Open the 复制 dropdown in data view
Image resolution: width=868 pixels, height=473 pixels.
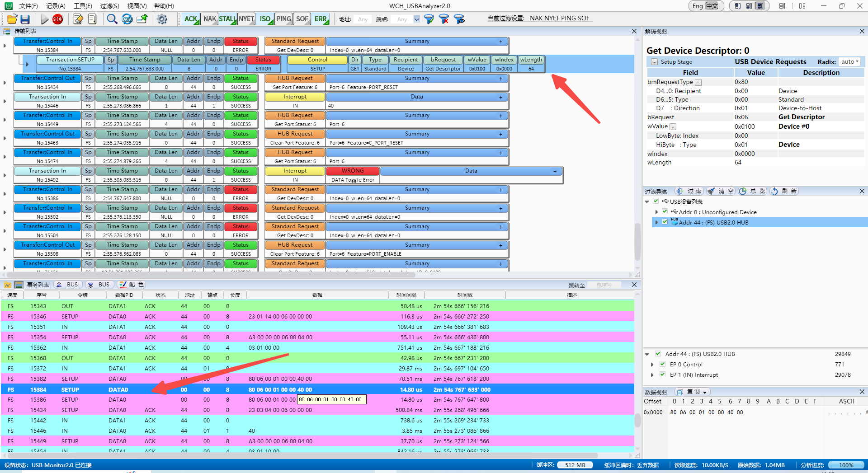(693, 392)
